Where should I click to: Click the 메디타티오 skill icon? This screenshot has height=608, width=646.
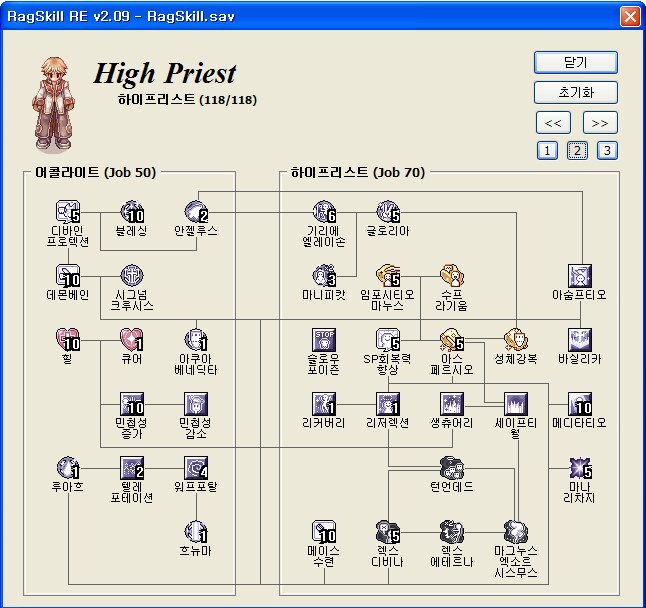point(579,404)
